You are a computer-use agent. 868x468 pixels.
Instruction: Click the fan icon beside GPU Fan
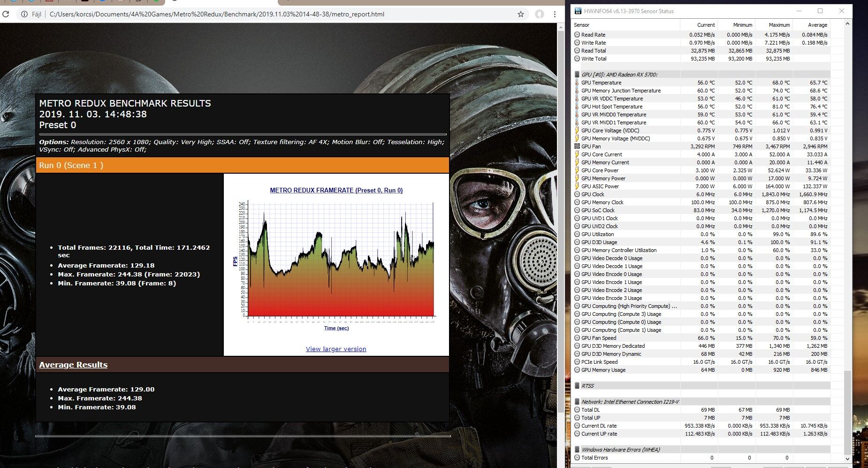577,146
